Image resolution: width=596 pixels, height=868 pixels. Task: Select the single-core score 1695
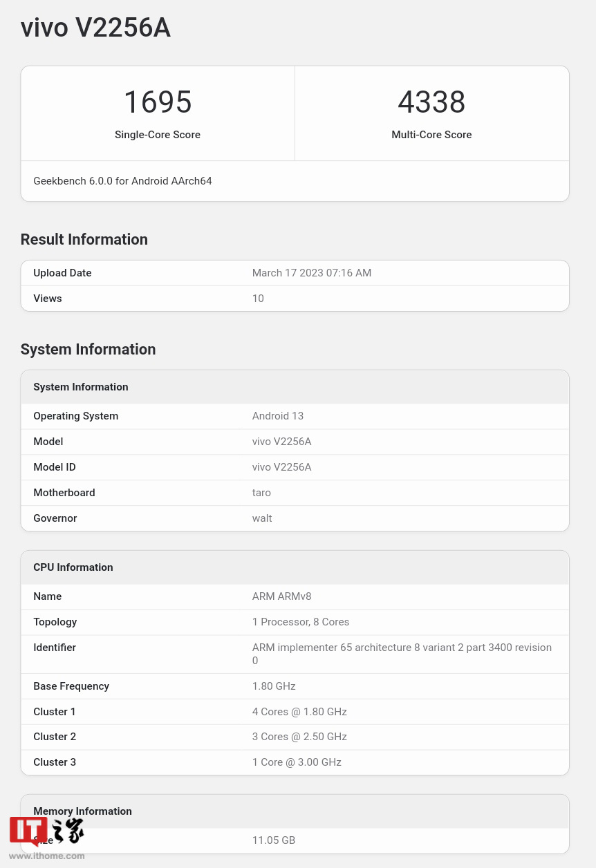158,102
